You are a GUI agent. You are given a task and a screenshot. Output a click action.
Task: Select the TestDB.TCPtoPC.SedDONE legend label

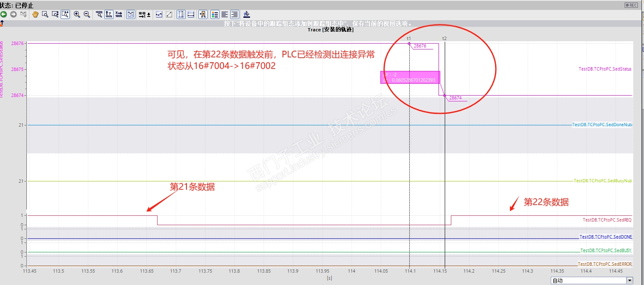(x=605, y=237)
